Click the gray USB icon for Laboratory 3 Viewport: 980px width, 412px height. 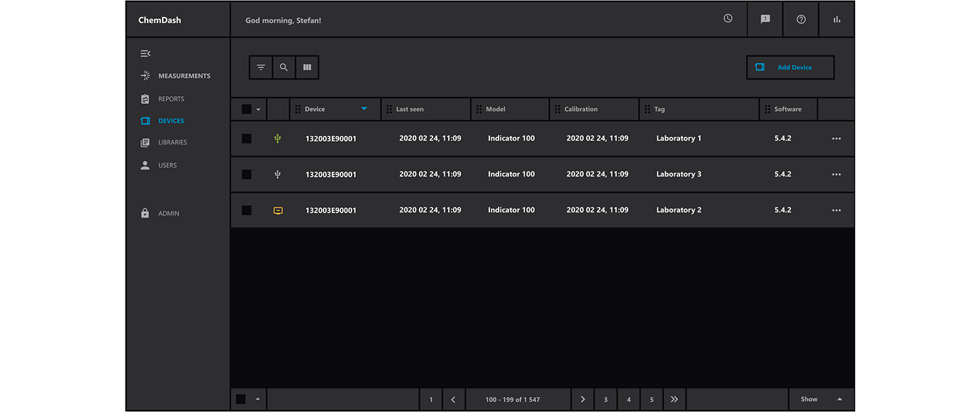[x=278, y=175]
